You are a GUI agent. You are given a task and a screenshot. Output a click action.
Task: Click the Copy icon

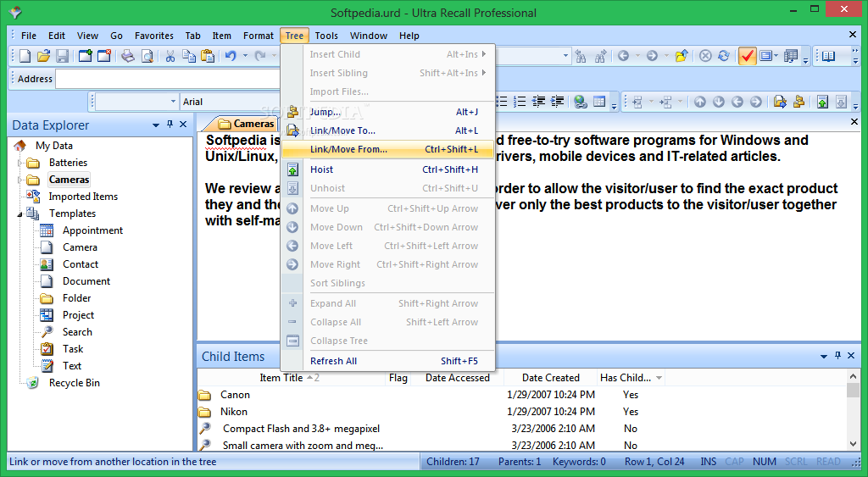point(189,56)
